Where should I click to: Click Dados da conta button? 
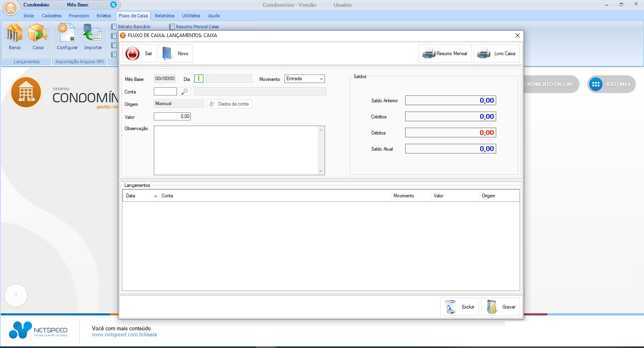tap(229, 104)
